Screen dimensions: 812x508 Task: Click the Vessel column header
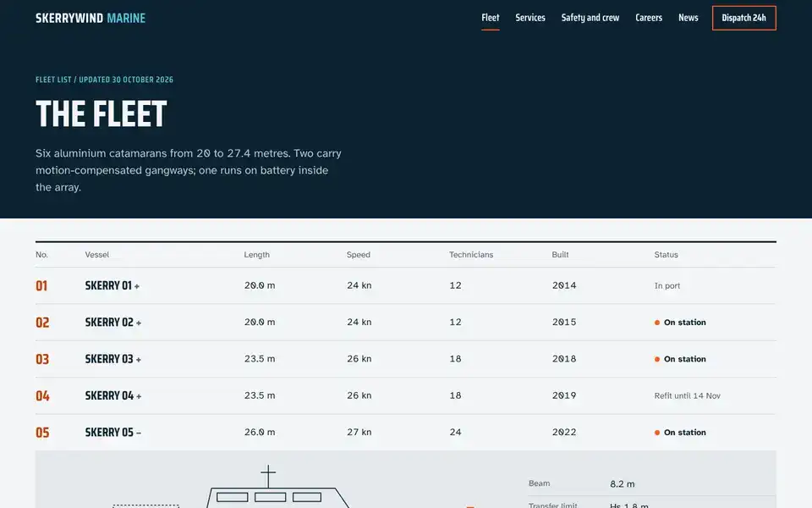coord(96,255)
